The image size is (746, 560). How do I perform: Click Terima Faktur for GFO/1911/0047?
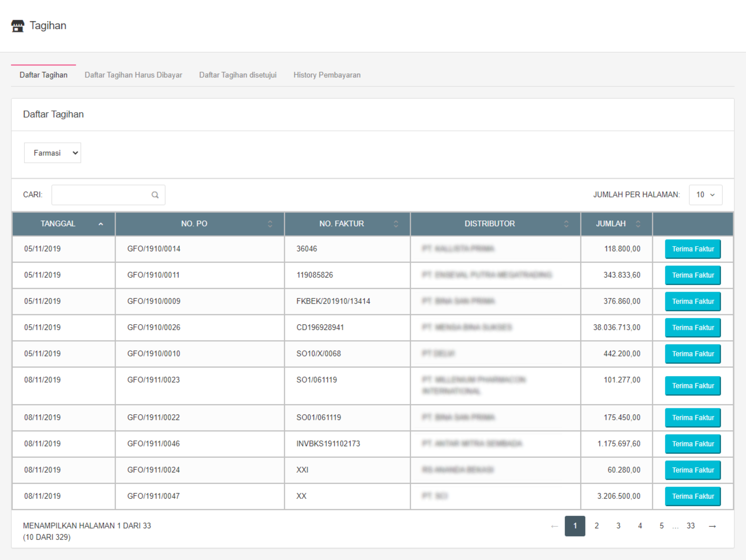tap(692, 497)
